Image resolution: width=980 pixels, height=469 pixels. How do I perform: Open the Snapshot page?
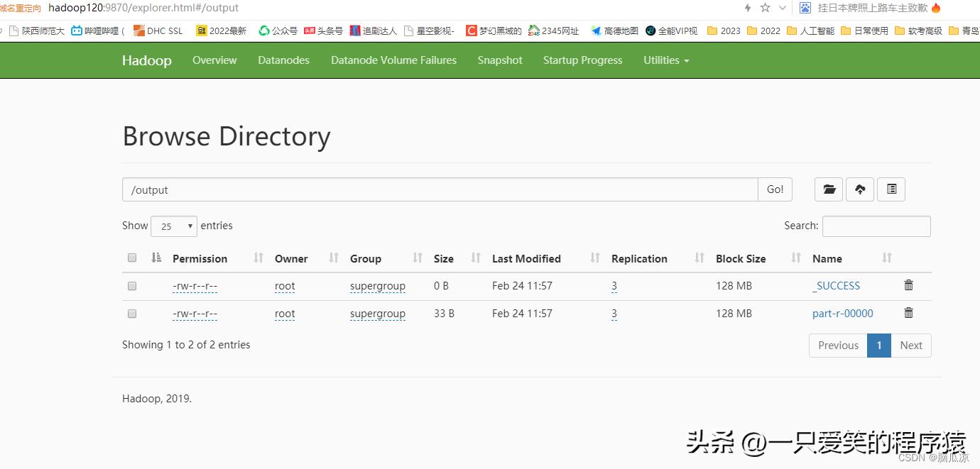[500, 60]
